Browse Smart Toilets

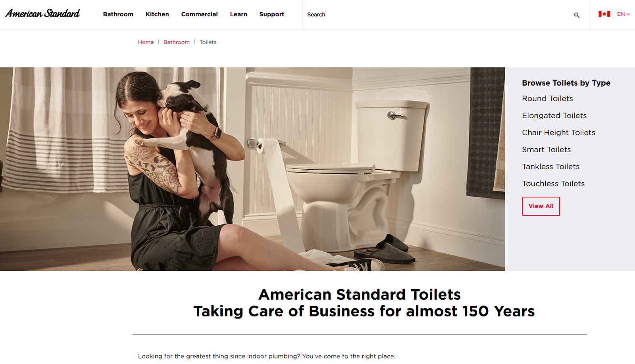click(546, 149)
